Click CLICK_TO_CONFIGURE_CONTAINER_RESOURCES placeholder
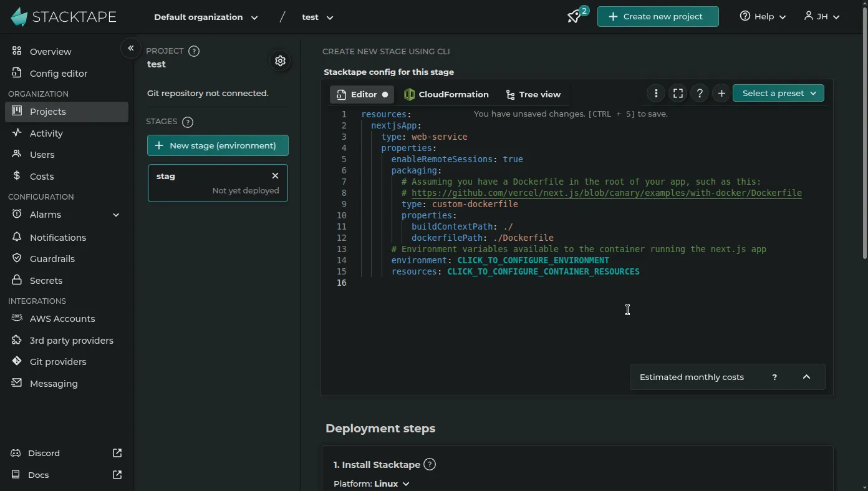Screen dimensions: 868x491 coord(543,271)
